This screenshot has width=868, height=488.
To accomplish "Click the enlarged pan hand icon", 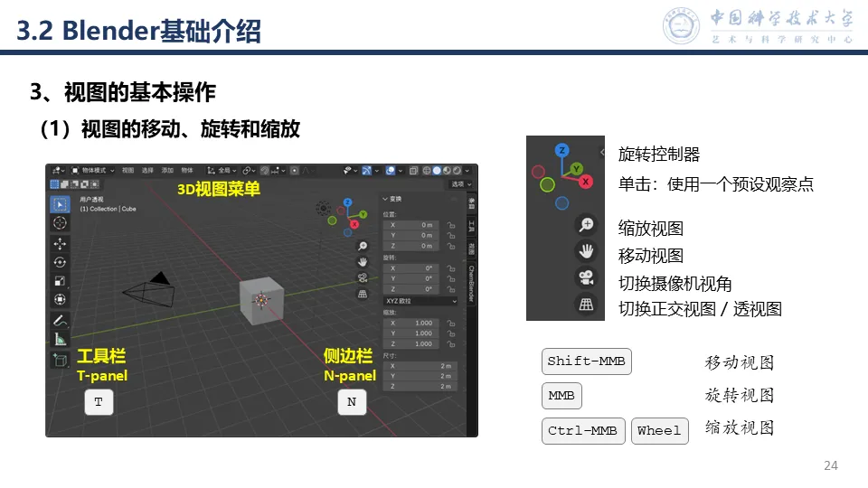I will tap(586, 251).
